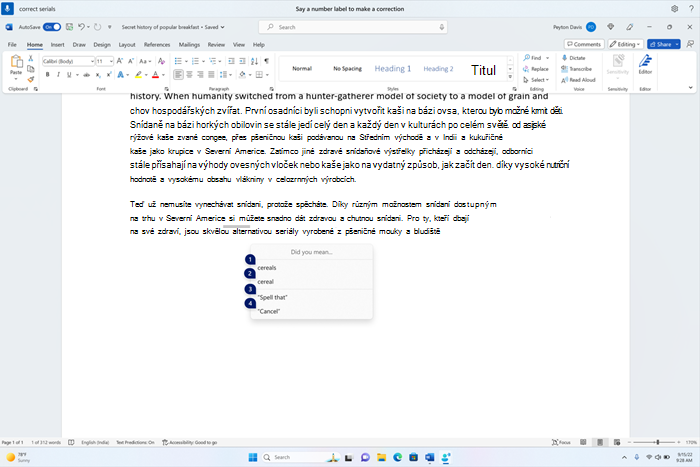Toggle the AutoSave switch
Viewport: 700px width, 467px height.
point(52,27)
